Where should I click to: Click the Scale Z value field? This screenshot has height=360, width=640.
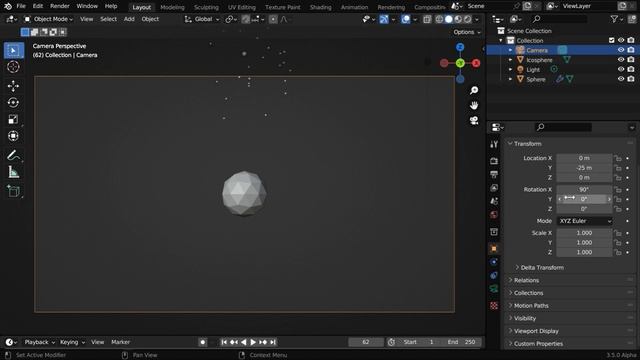point(584,252)
